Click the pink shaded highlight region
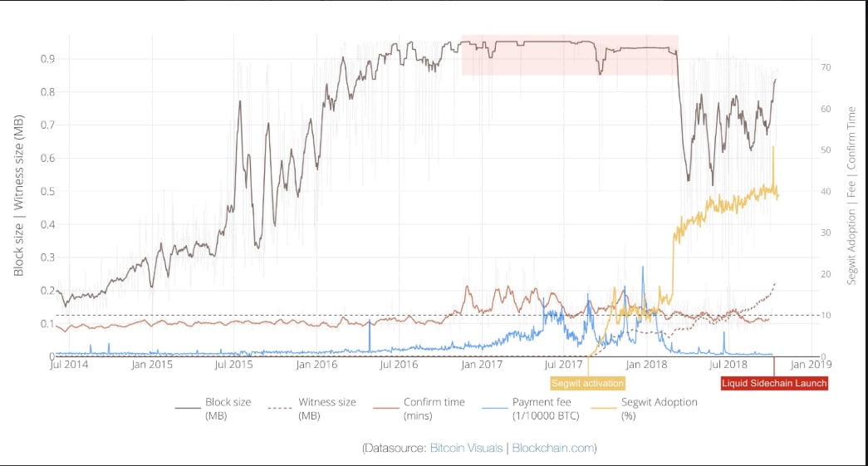Image resolution: width=868 pixels, height=466 pixels. [x=569, y=56]
